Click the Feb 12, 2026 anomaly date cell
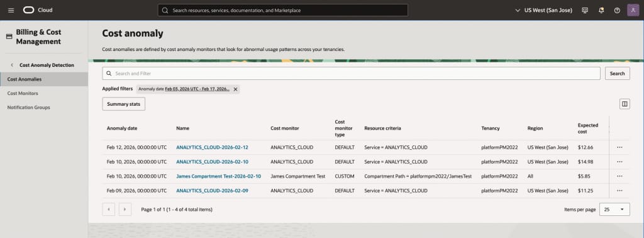644x238 pixels. pos(136,147)
